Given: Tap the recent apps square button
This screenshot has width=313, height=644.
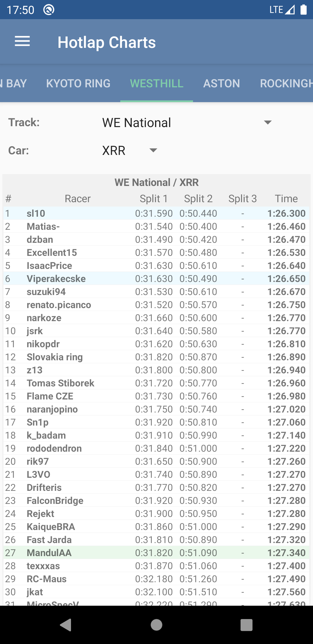Looking at the screenshot, I should pos(246,625).
